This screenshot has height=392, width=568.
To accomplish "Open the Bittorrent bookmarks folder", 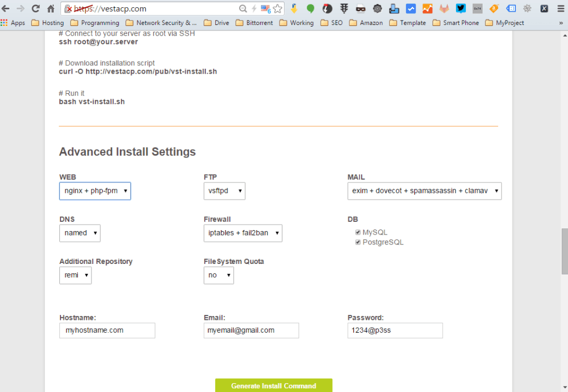I will (254, 23).
